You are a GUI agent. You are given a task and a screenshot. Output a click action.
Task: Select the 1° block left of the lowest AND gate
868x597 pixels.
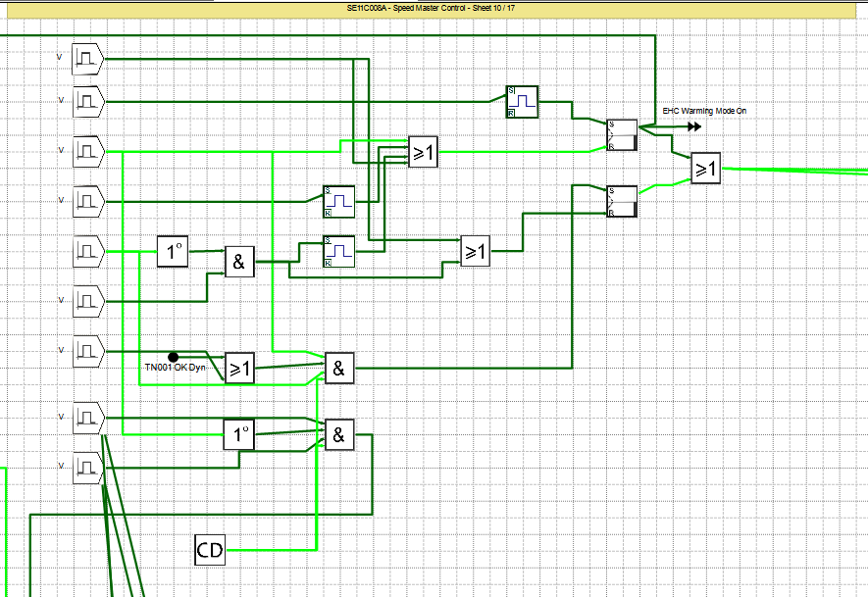click(239, 434)
